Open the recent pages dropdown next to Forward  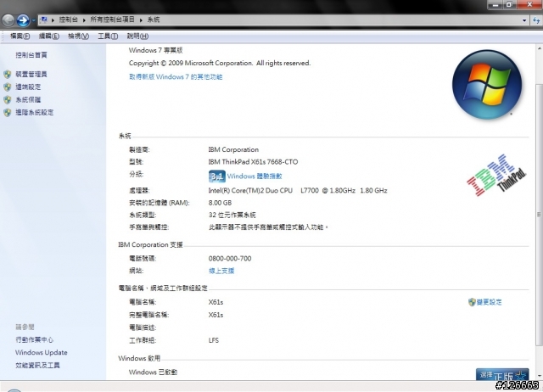click(34, 20)
